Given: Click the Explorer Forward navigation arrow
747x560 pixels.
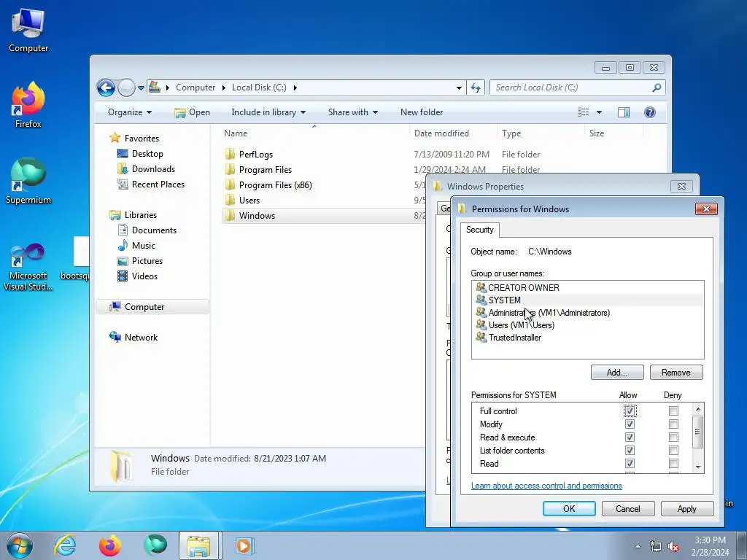Looking at the screenshot, I should point(126,87).
